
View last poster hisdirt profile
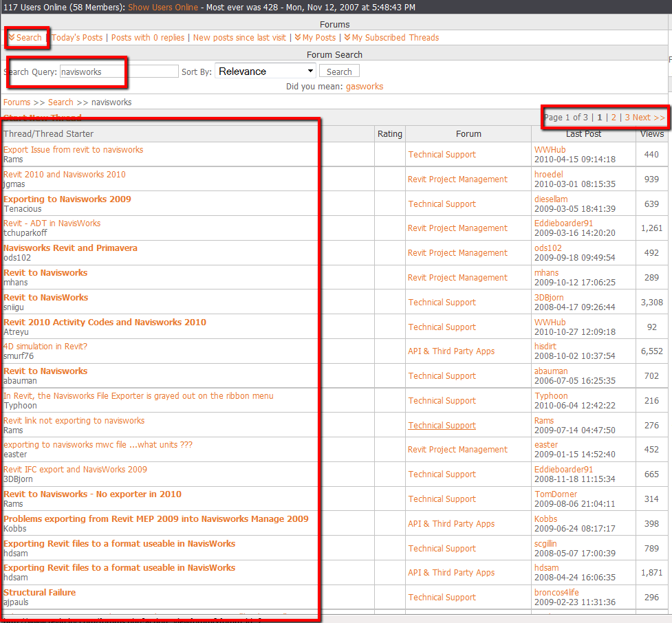(545, 346)
